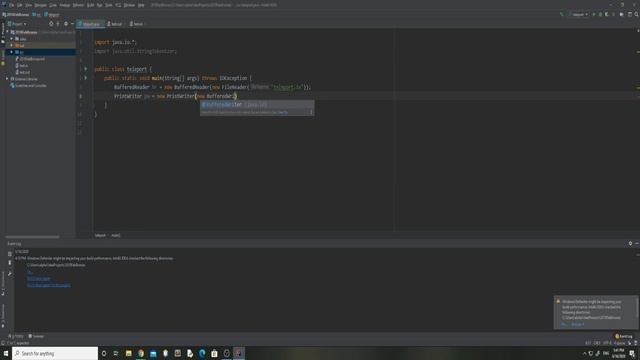Open Project panel settings gear
The width and height of the screenshot is (640, 360).
[x=66, y=24]
